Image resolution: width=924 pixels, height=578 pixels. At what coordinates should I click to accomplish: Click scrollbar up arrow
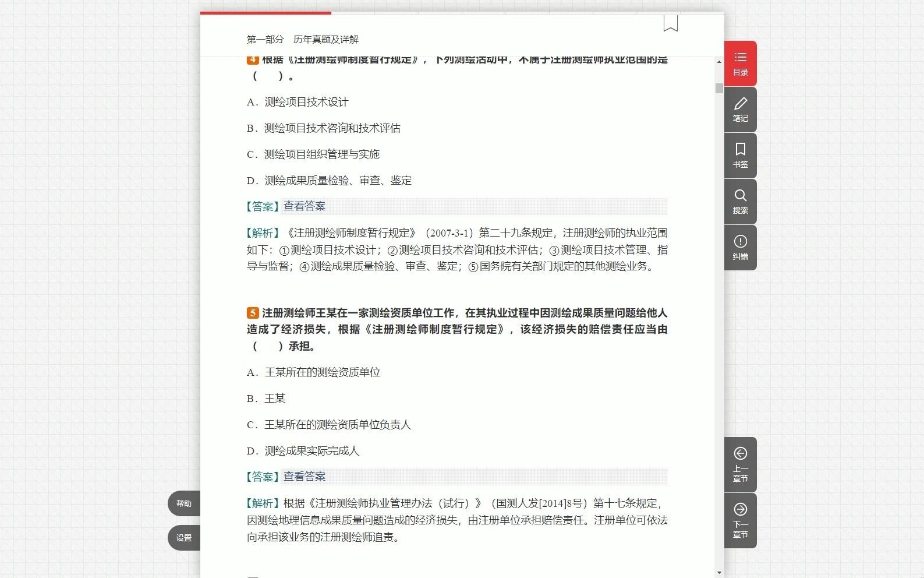click(720, 62)
